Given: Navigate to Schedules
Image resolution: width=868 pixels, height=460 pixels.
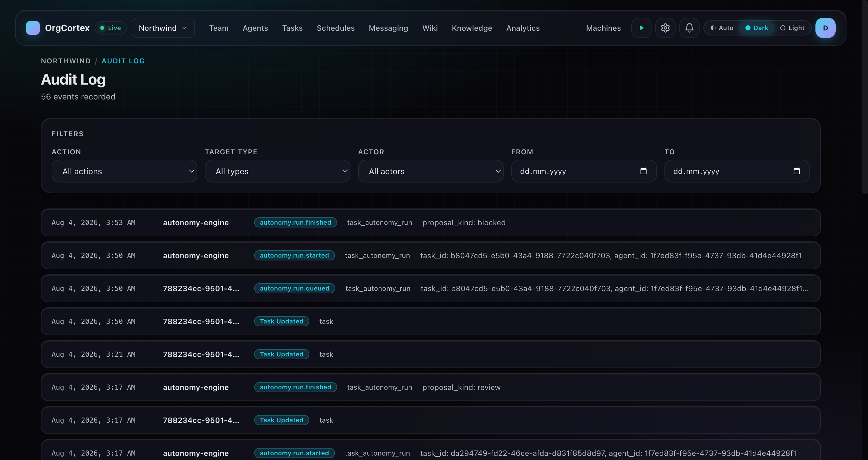Looking at the screenshot, I should [x=336, y=28].
